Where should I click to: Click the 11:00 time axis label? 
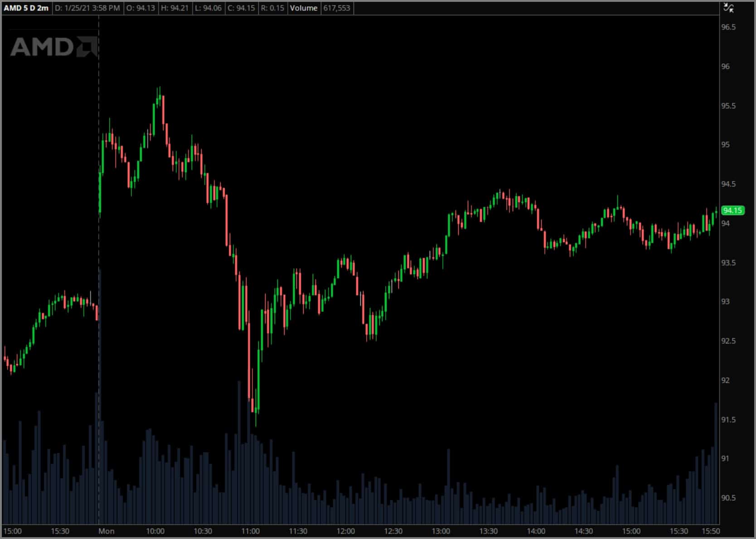251,531
